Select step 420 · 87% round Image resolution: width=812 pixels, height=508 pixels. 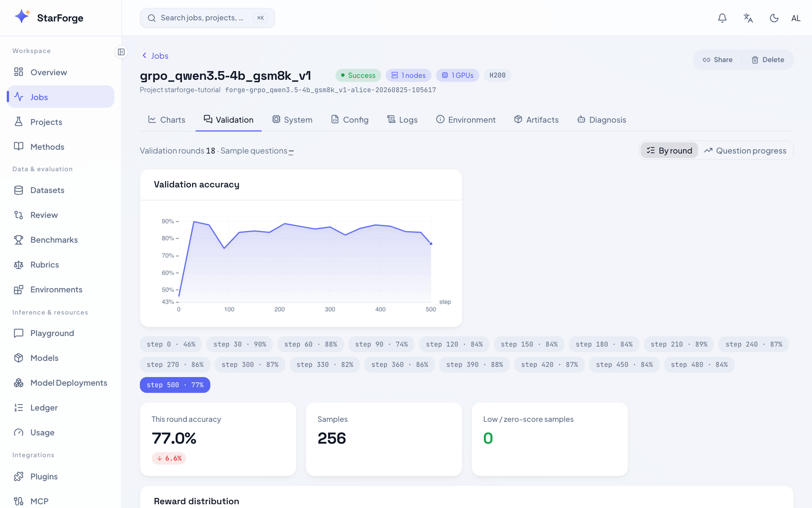pyautogui.click(x=550, y=365)
